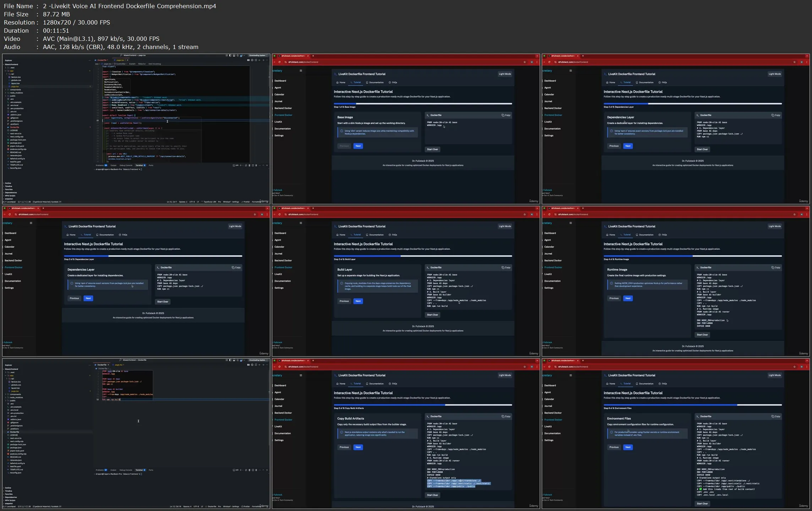812x511 pixels.
Task: Close the terminal panel in Dockerfile editor frame
Action: click(267, 470)
